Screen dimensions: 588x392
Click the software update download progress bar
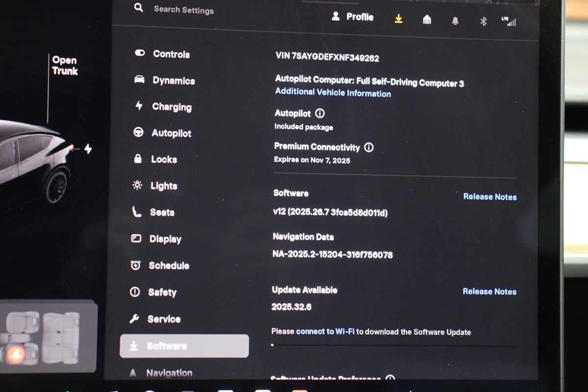pyautogui.click(x=393, y=345)
